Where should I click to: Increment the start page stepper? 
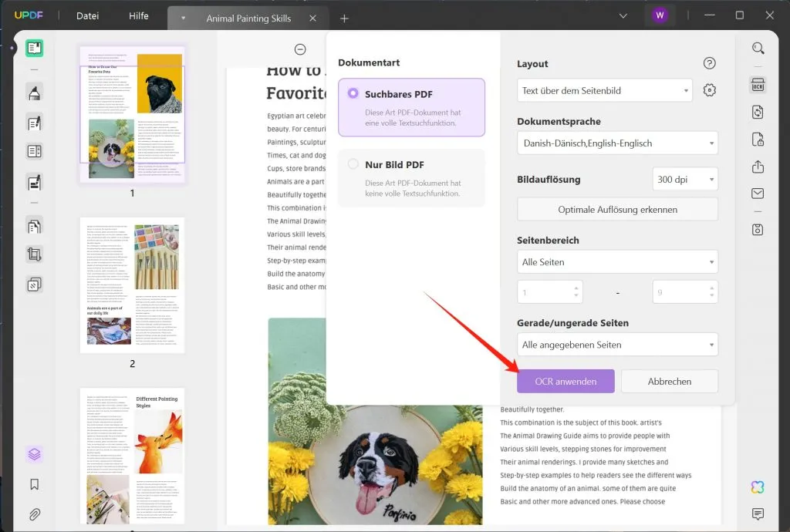[576, 288]
